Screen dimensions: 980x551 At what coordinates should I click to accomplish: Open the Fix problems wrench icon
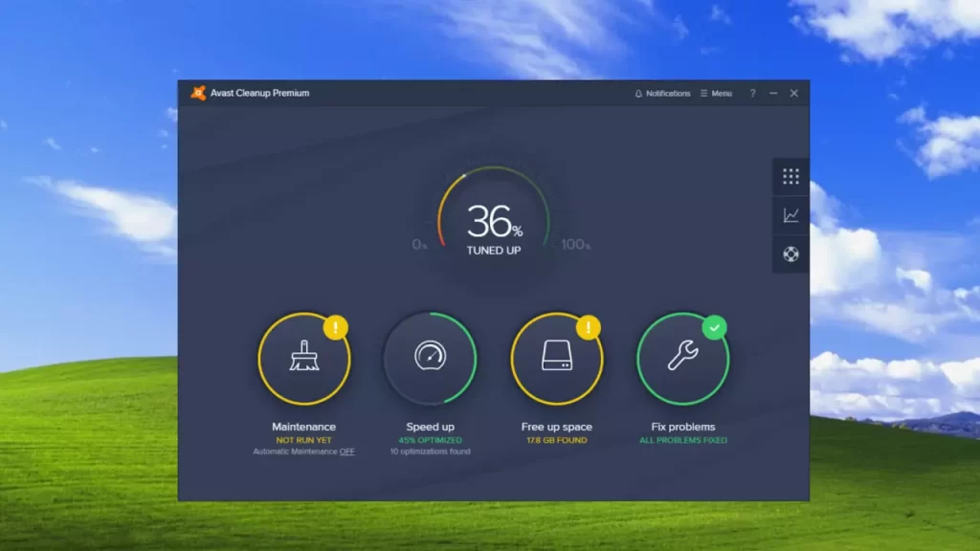(682, 358)
